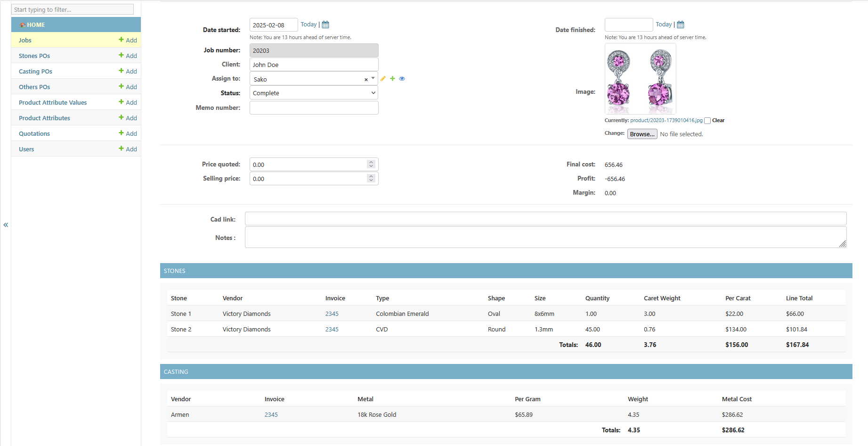Open invoice 2345 for Stone 2
Viewport: 868px width, 446px height.
332,329
